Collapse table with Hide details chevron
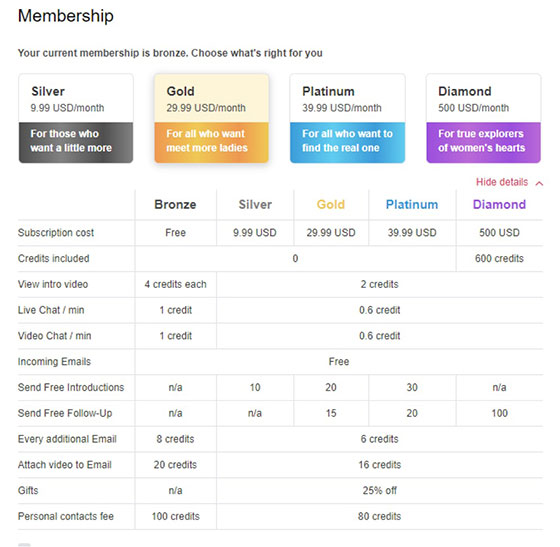 click(539, 183)
